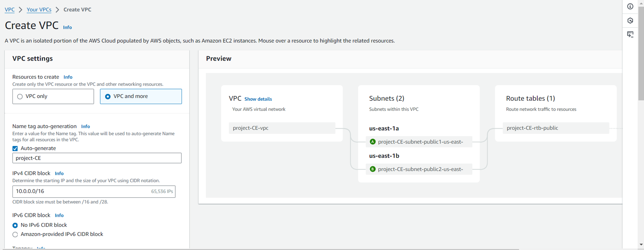Open the info help panel icon
The width and height of the screenshot is (644, 250).
pos(630,6)
